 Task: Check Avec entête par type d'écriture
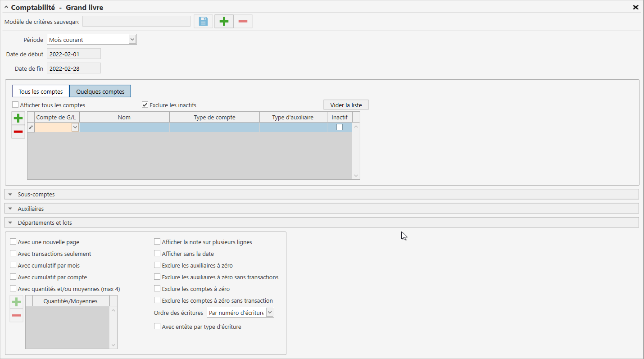(157, 327)
